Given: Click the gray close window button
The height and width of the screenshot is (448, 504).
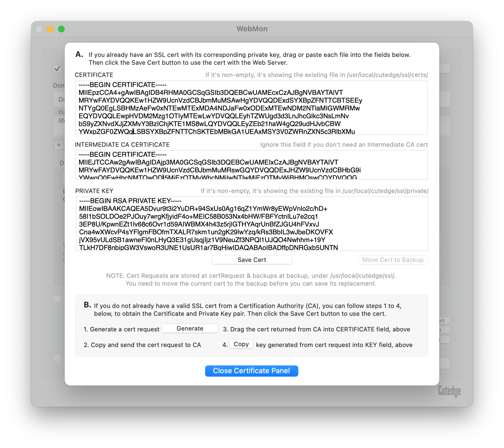Looking at the screenshot, I should click(x=39, y=29).
